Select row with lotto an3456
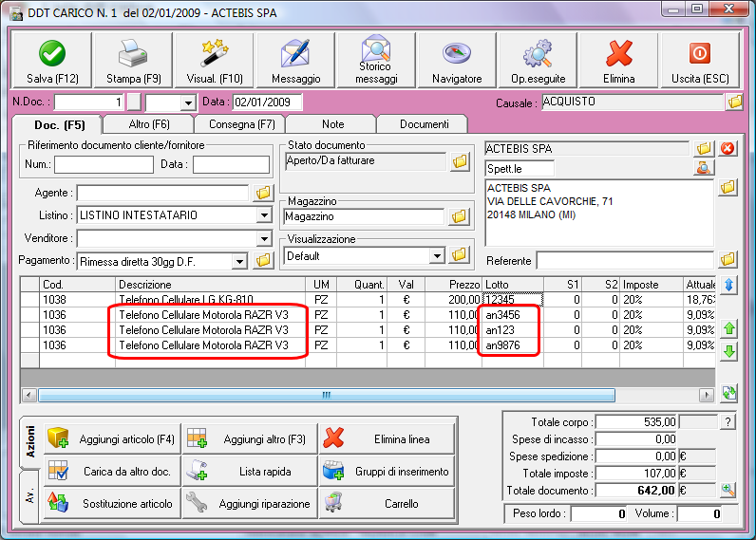The height and width of the screenshot is (540, 756). [368, 315]
